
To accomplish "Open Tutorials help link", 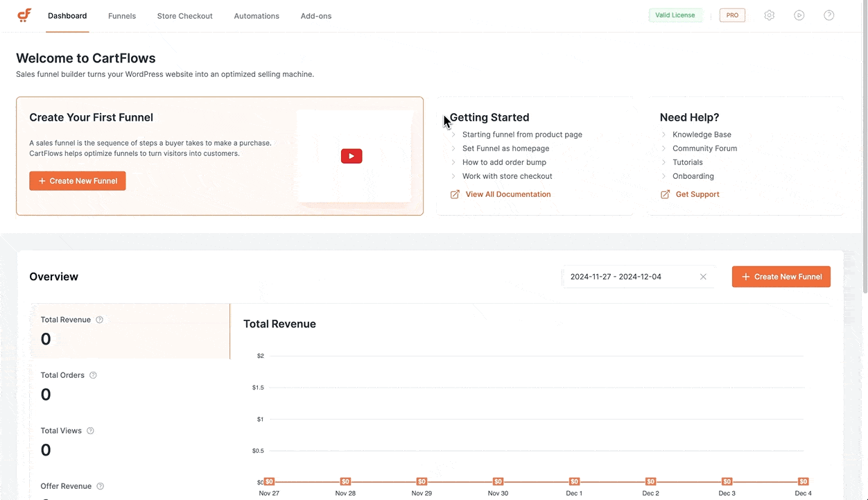I will 688,162.
